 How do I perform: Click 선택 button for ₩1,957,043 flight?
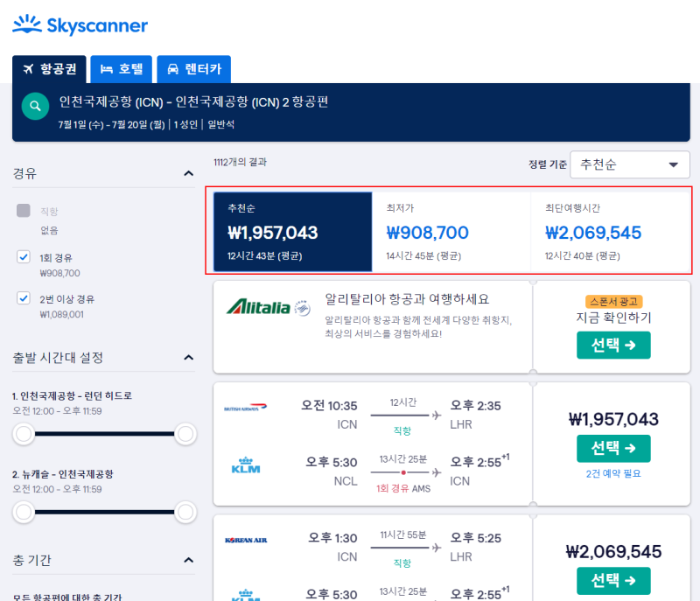613,448
